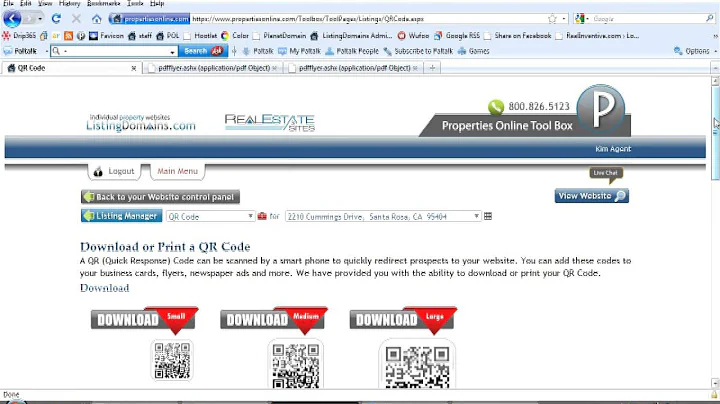Open Paltalk People in the toolbar

(x=352, y=51)
